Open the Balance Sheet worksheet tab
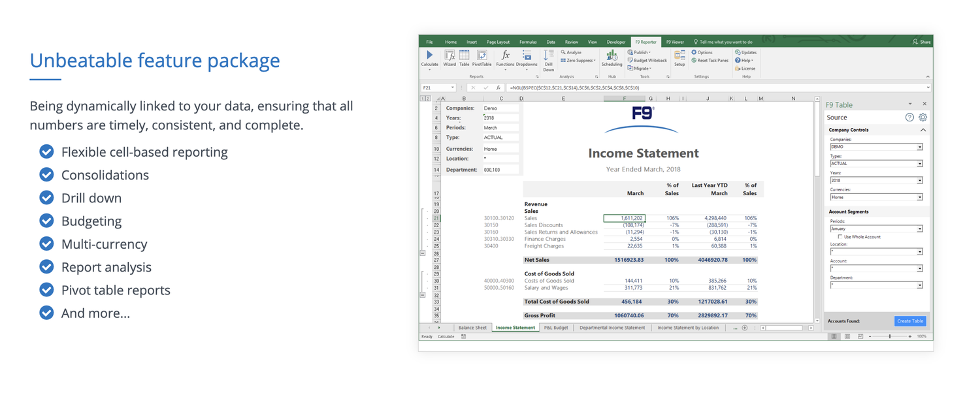 pyautogui.click(x=472, y=327)
